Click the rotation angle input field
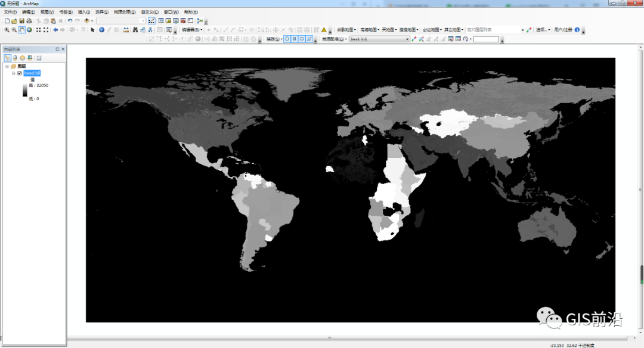Viewport: 644px width, 348px height. 486,39
